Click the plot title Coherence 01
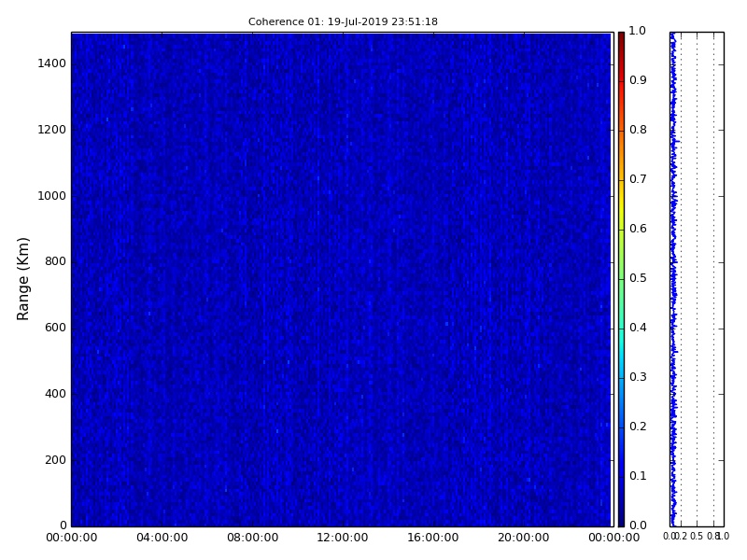 tap(343, 21)
